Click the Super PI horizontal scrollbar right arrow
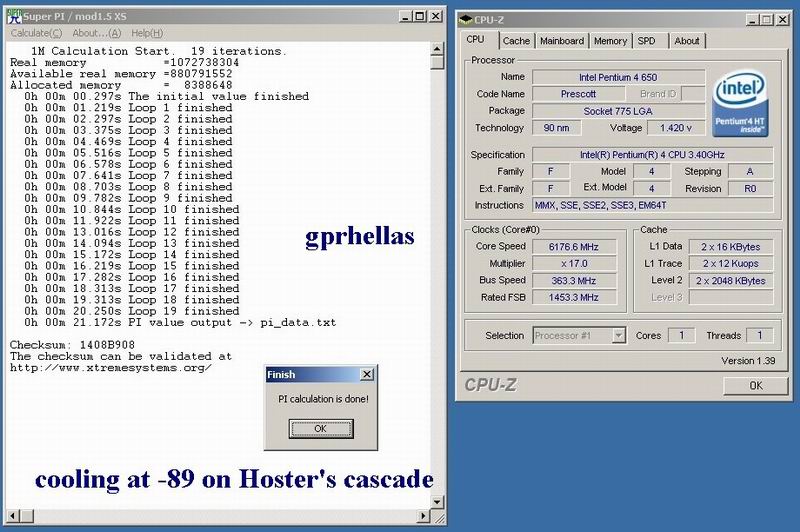800x532 pixels. tap(423, 516)
